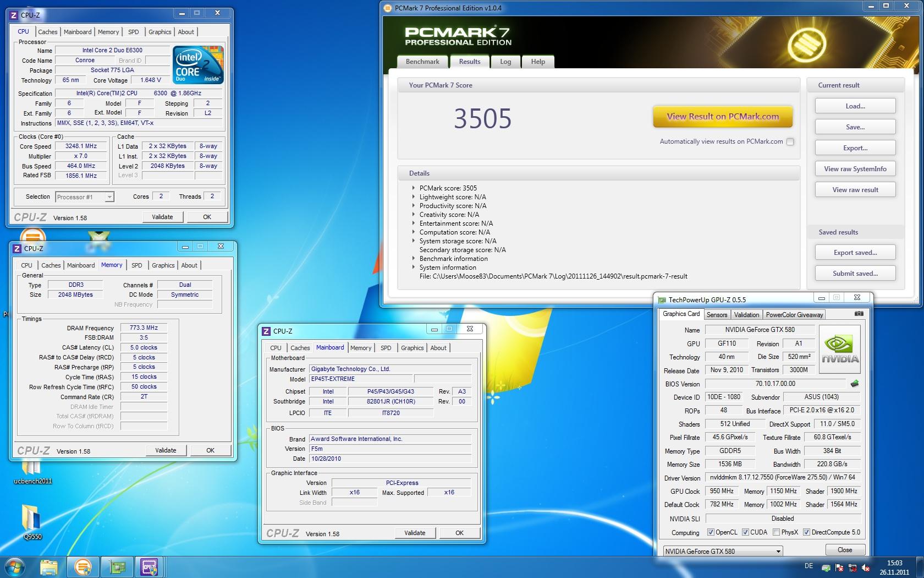Click the Z icon of CPU-Z Memory window

point(16,248)
